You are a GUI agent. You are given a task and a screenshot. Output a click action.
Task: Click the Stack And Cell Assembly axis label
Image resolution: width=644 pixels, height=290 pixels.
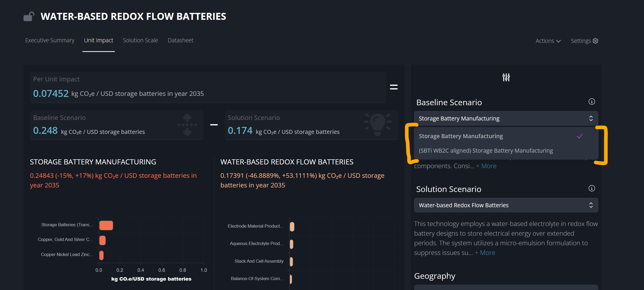[x=259, y=261]
